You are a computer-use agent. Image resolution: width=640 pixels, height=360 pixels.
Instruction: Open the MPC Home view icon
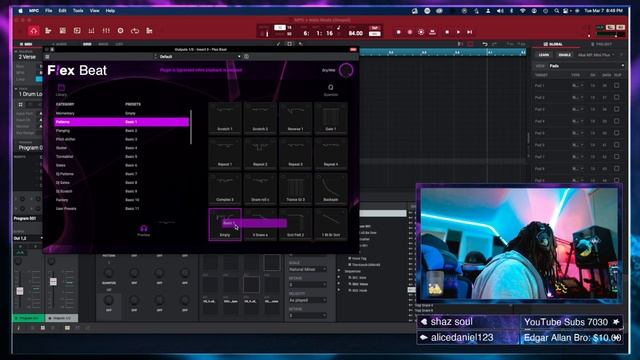click(33, 31)
